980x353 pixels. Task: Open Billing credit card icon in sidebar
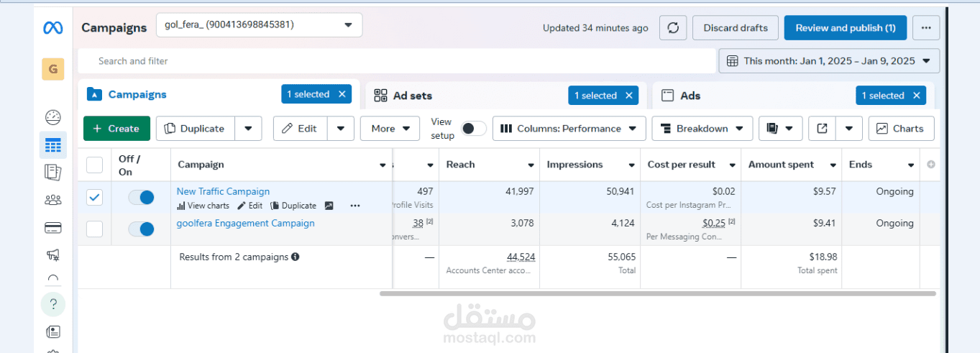tap(52, 228)
